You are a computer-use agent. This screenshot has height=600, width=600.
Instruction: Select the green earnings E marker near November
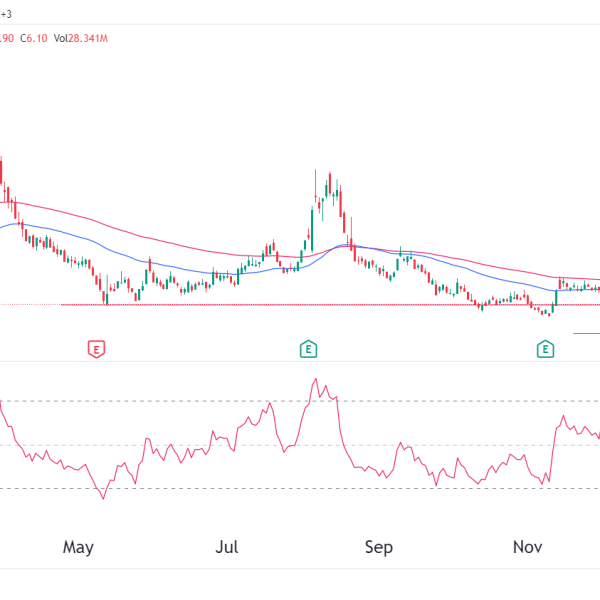point(545,349)
